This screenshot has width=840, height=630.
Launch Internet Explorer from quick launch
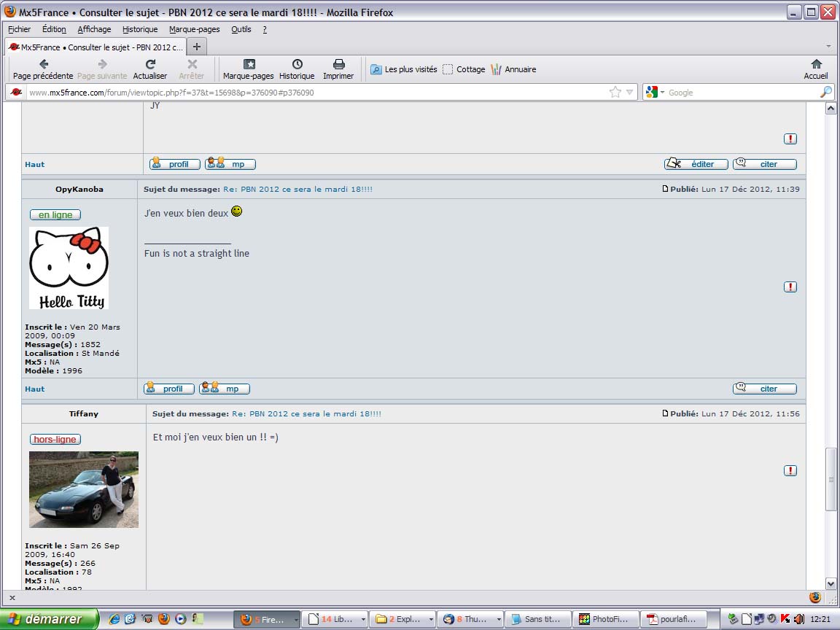(x=114, y=619)
